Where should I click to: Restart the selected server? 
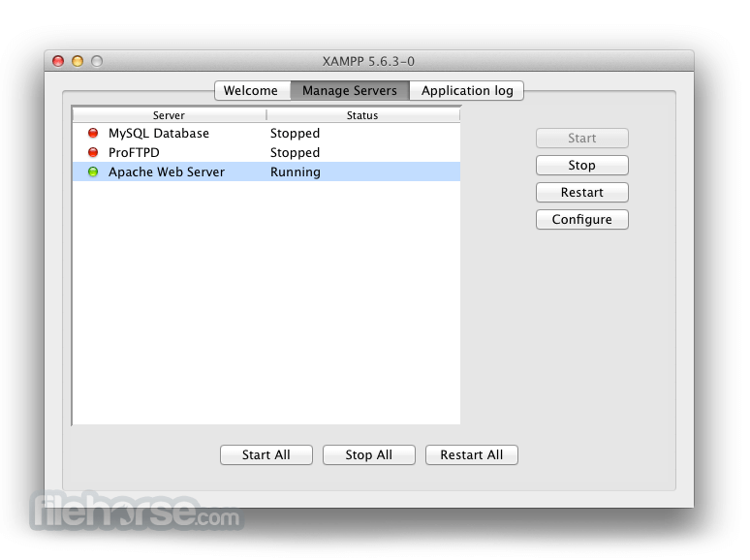click(582, 192)
